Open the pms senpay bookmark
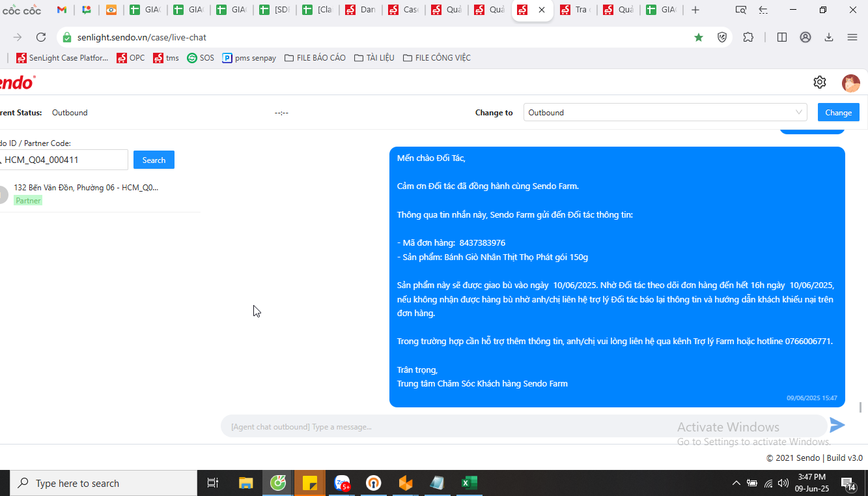868x496 pixels. 249,58
